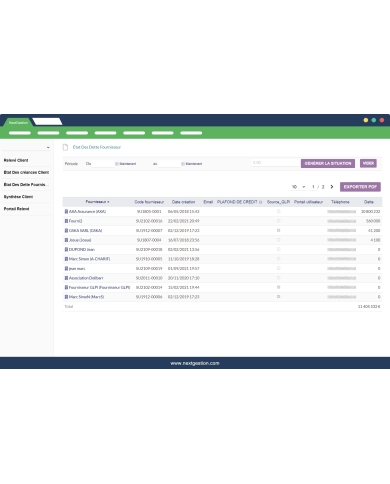Open the Fournisseur GLPI supplier link
Screen dimensions: 390x484
[x=99, y=287]
